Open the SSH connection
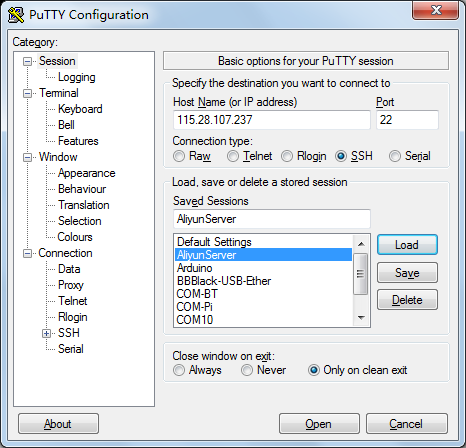The image size is (466, 448). (x=319, y=424)
